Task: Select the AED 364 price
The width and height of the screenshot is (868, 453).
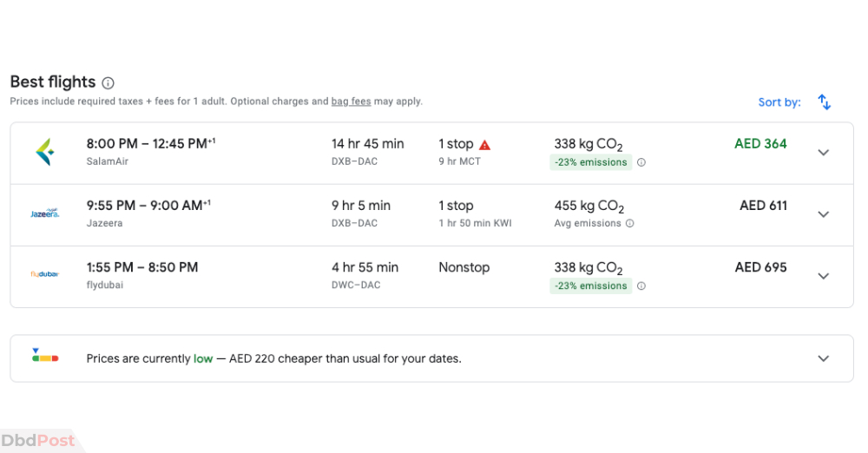Action: coord(760,143)
